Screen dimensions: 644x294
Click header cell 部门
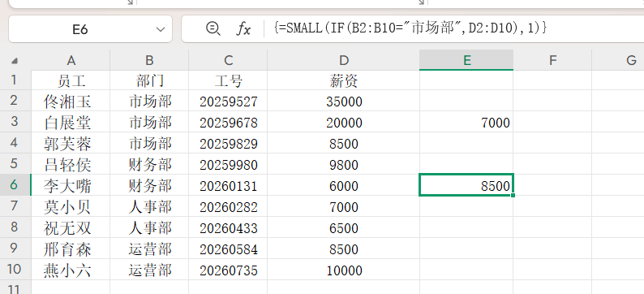[149, 80]
